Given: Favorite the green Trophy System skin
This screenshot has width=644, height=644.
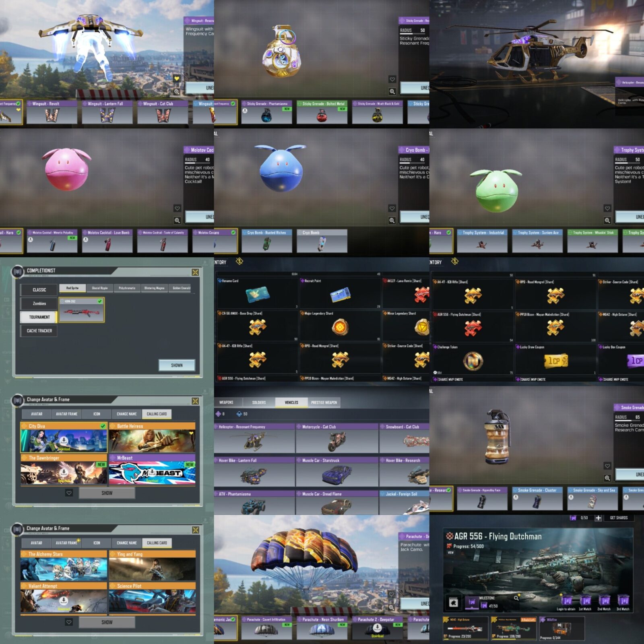Looking at the screenshot, I should pos(607,208).
